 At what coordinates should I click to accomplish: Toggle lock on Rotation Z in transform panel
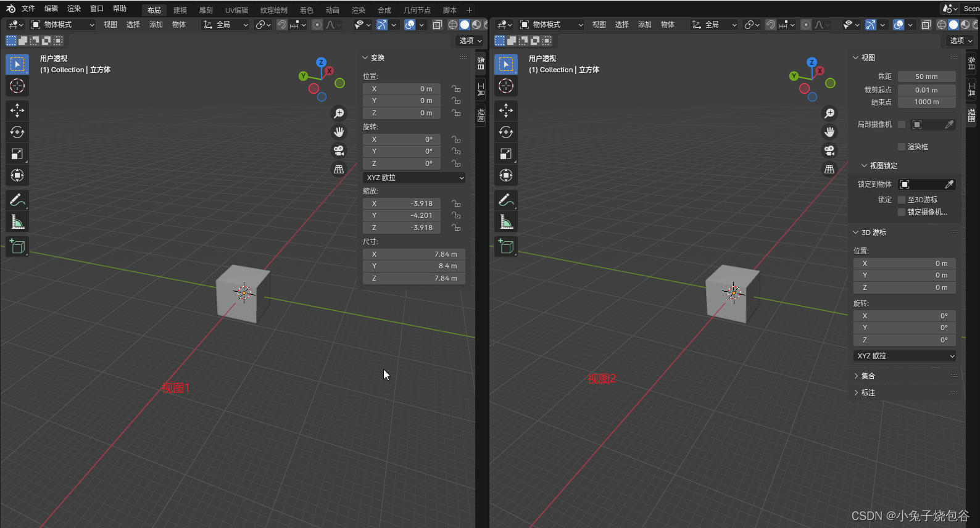click(x=456, y=163)
